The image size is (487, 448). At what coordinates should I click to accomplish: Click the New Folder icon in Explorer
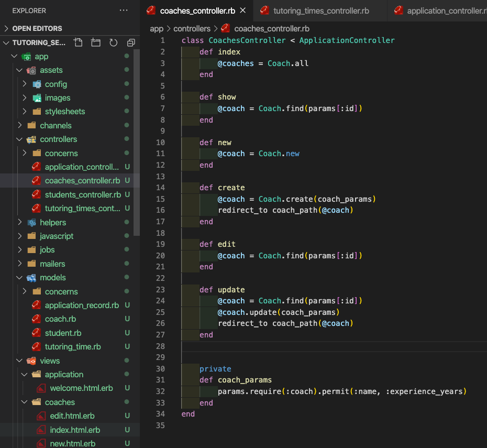point(96,42)
